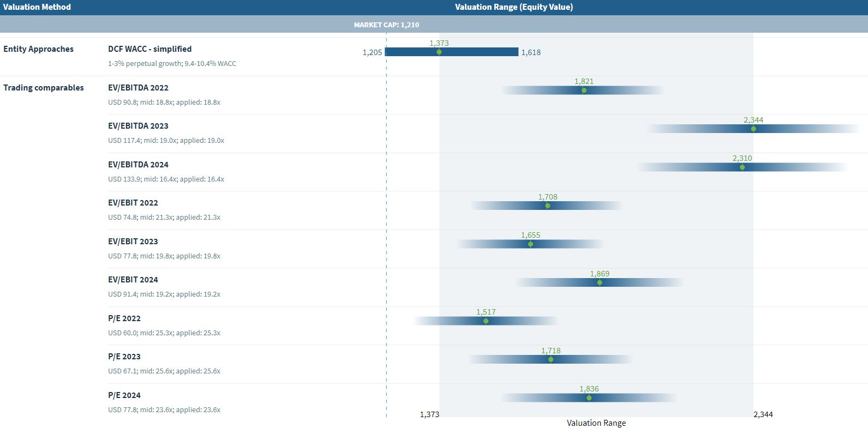
Task: Click the solid DCF WACC valuation bar
Action: pos(480,52)
